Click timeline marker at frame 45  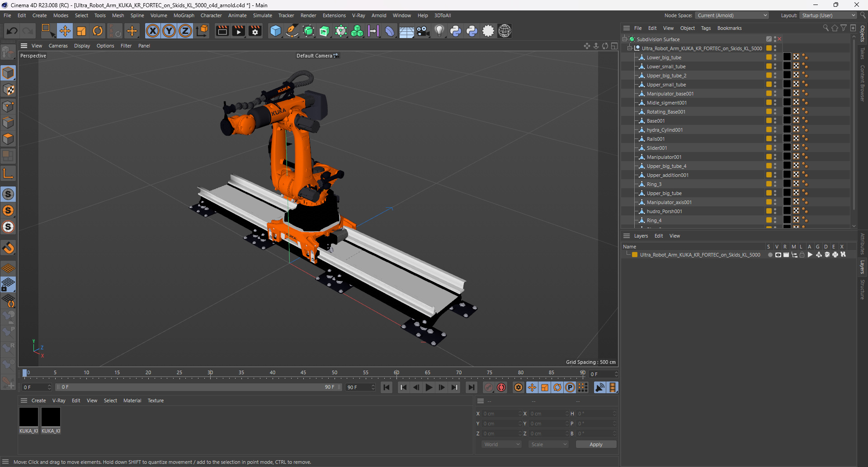click(x=303, y=373)
